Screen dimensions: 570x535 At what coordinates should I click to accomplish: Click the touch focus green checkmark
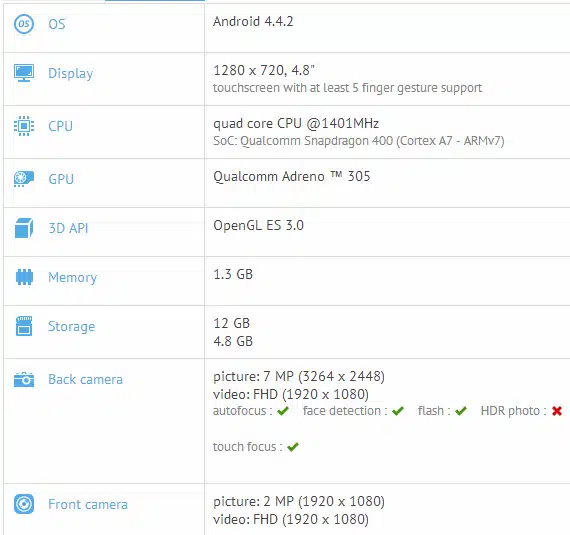[x=293, y=447]
